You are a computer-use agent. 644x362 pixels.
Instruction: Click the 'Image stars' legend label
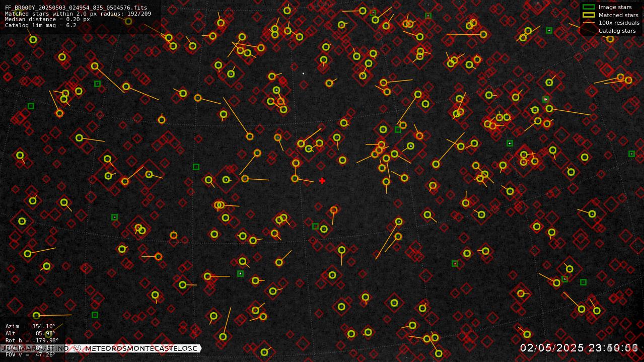pyautogui.click(x=615, y=8)
